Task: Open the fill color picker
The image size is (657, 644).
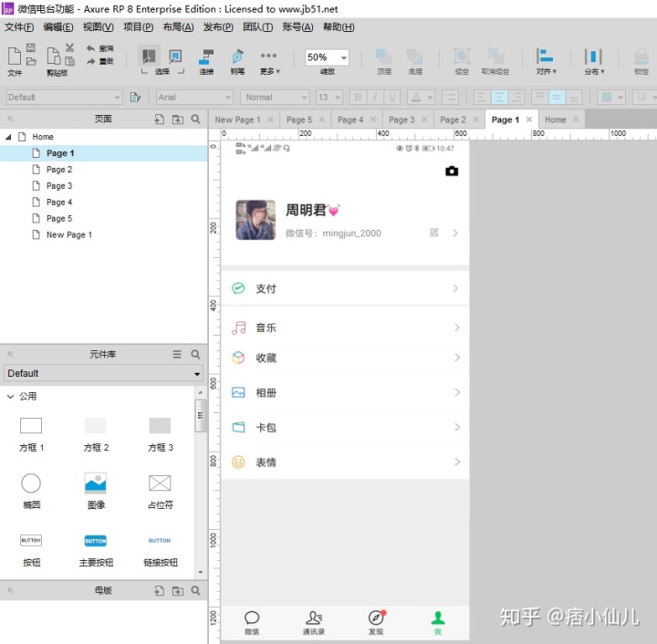Action: tap(611, 97)
